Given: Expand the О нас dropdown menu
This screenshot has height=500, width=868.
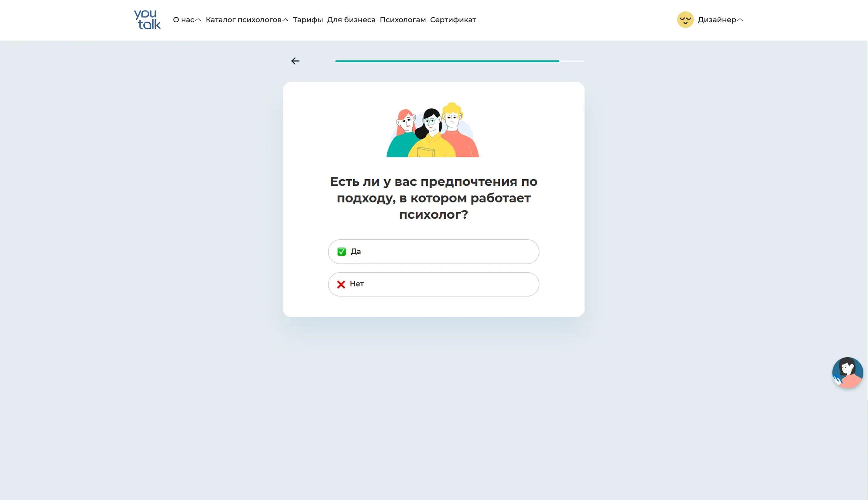Looking at the screenshot, I should pyautogui.click(x=184, y=20).
